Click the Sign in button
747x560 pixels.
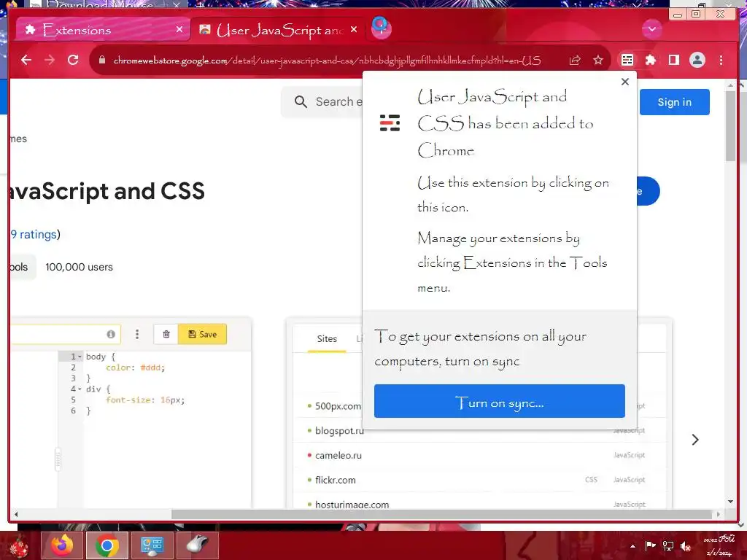[x=675, y=102]
